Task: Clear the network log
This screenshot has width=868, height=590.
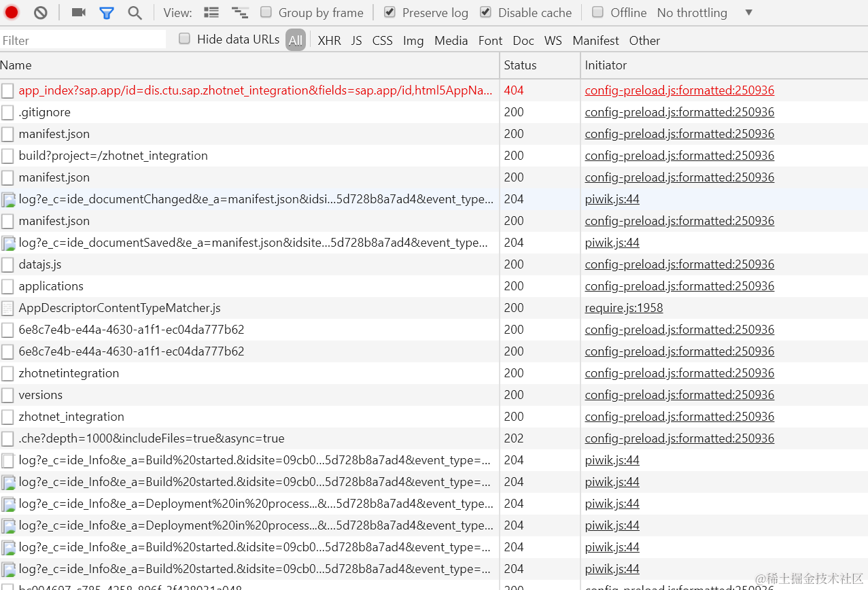Action: (41, 12)
